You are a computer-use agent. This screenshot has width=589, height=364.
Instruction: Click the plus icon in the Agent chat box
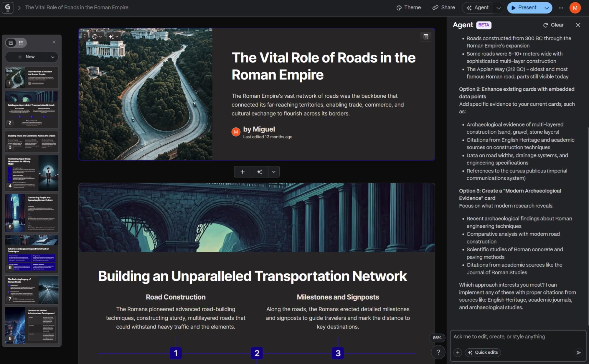tap(458, 352)
